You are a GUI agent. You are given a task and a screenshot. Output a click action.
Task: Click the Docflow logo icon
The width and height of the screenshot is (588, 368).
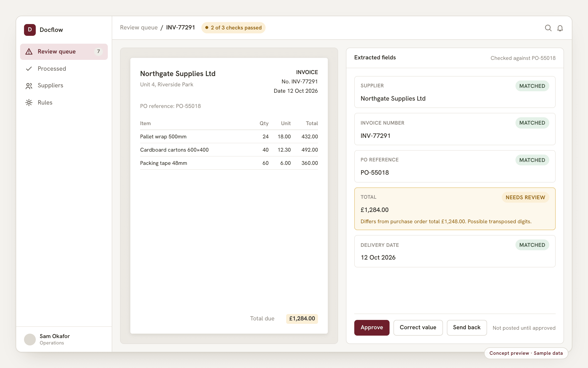coord(30,30)
